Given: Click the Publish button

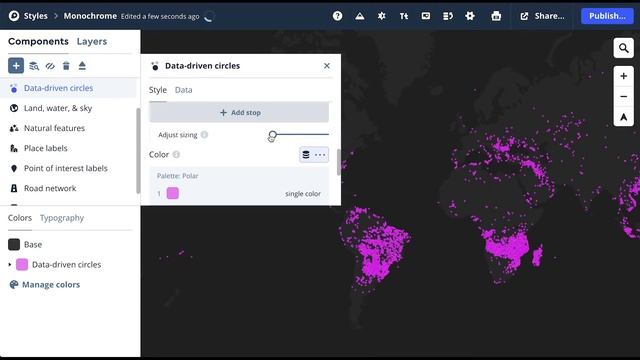Looking at the screenshot, I should click(607, 16).
